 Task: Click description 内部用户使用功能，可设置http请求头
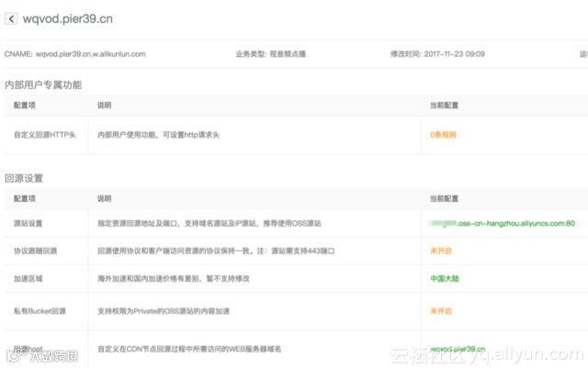click(x=158, y=135)
